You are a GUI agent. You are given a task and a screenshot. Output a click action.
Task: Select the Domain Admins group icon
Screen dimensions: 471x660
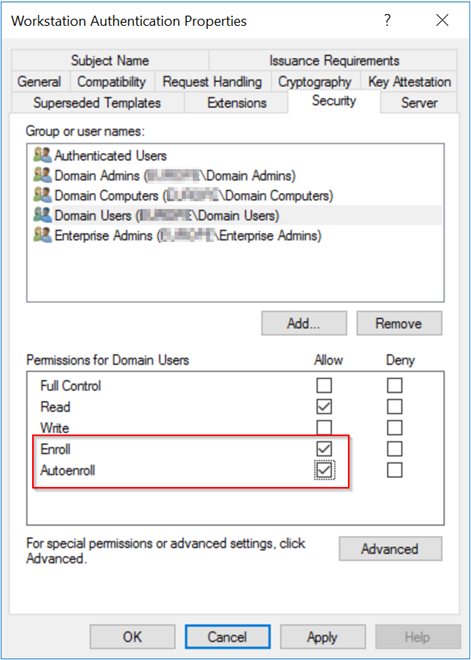[43, 176]
